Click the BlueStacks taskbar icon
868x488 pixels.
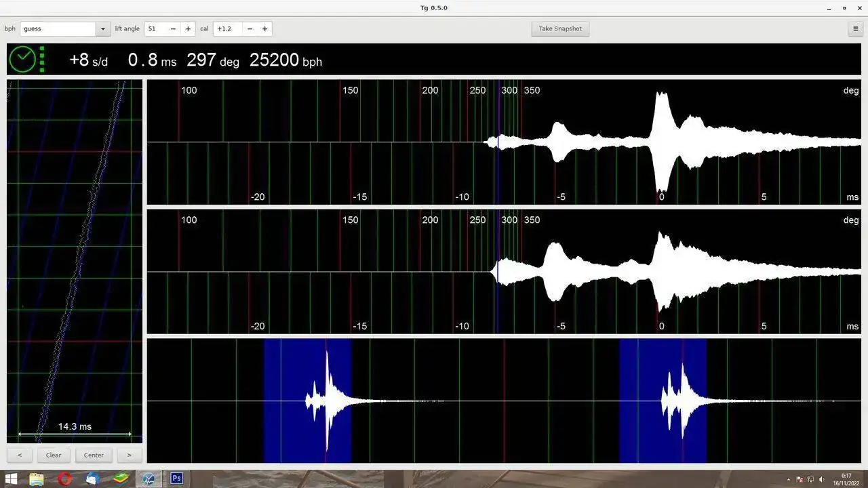point(121,479)
